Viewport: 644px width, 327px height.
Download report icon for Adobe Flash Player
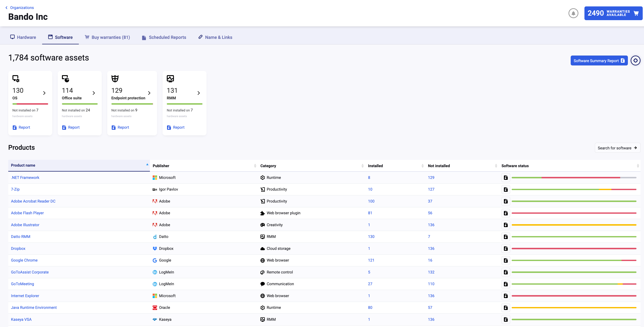tap(505, 213)
